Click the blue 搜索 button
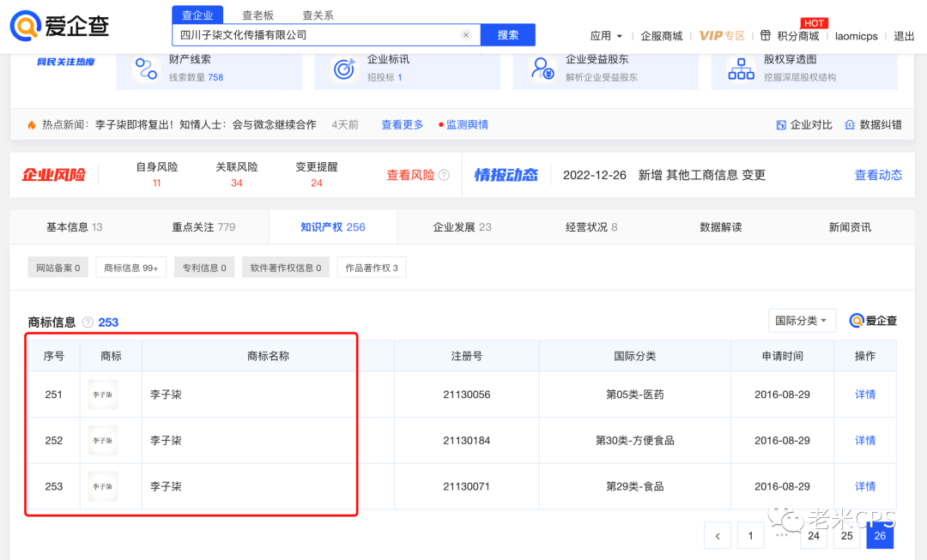The image size is (927, 560). [x=508, y=35]
